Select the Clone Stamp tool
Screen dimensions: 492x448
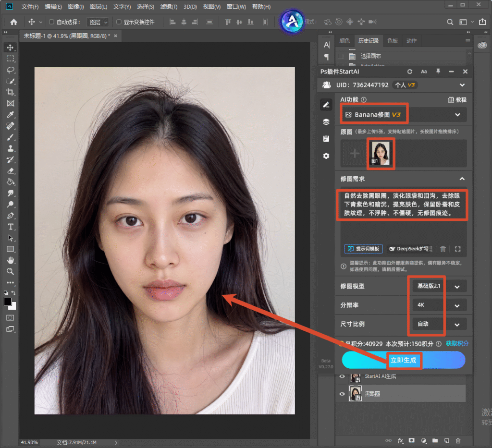point(11,148)
